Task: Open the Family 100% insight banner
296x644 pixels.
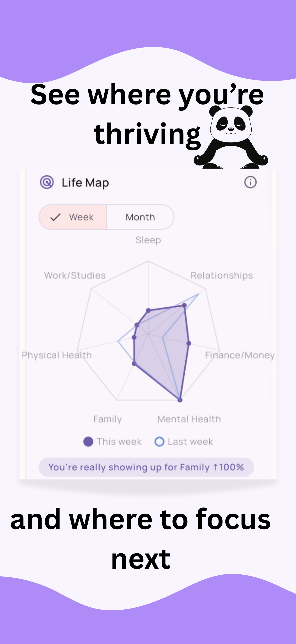Action: click(146, 467)
